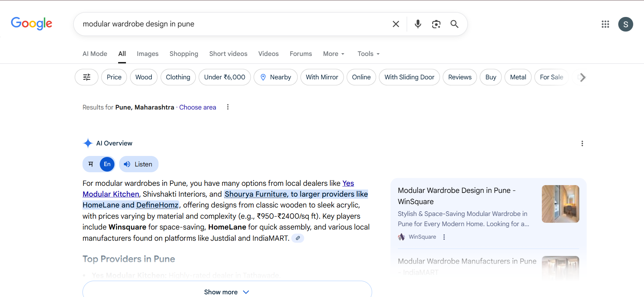The width and height of the screenshot is (644, 297).
Task: Click the Choose area link
Action: (198, 107)
